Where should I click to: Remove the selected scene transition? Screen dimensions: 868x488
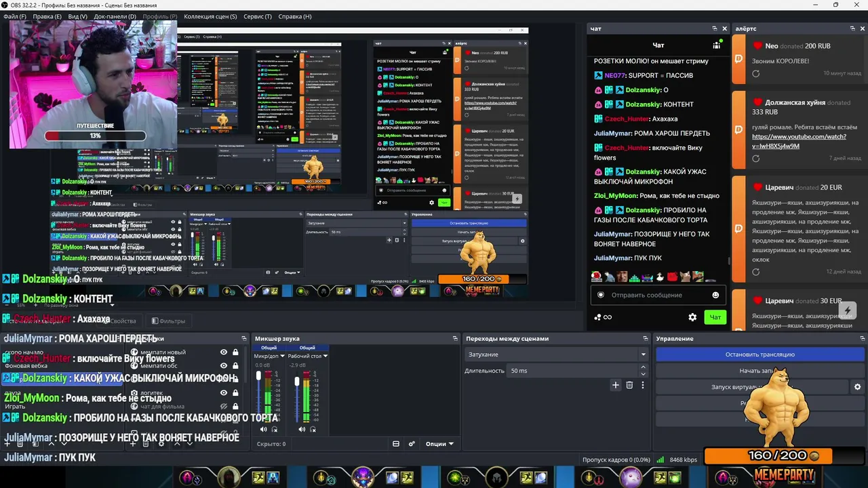[629, 385]
